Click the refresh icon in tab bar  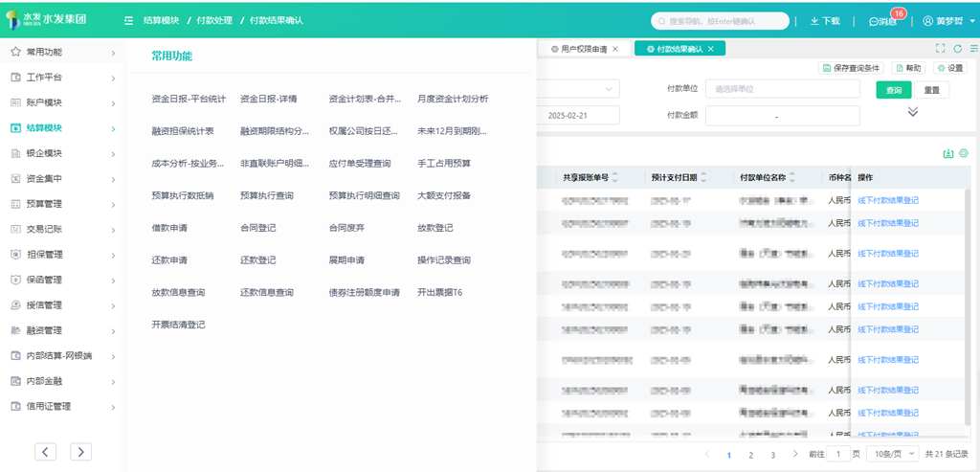(x=958, y=48)
